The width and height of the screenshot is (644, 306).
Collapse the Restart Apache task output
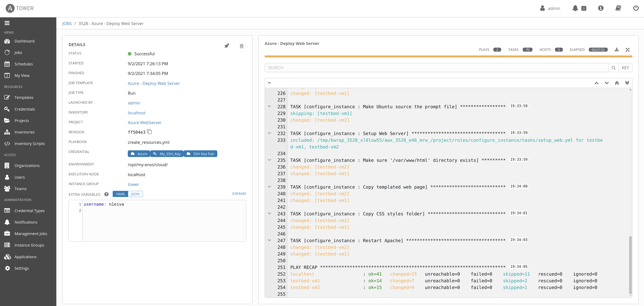(269, 240)
